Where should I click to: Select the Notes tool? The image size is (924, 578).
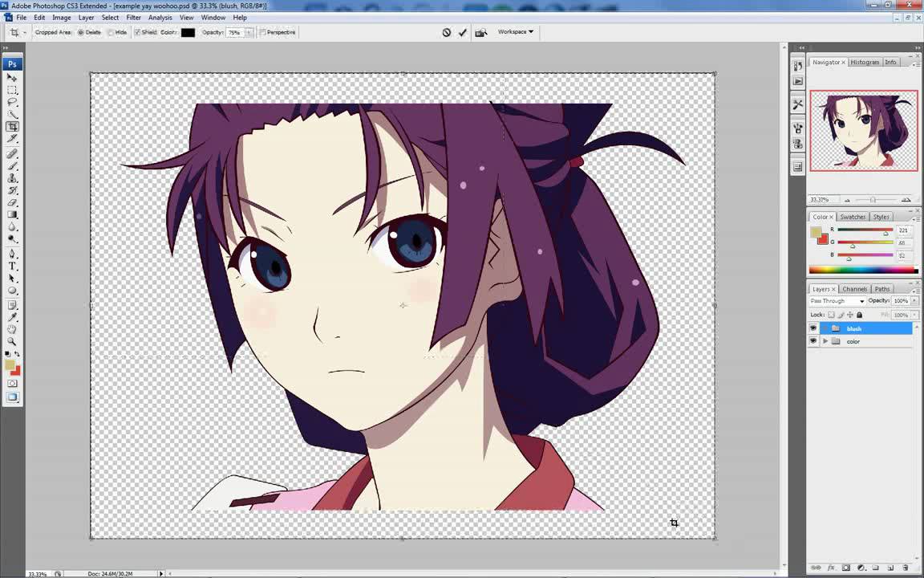click(x=12, y=306)
